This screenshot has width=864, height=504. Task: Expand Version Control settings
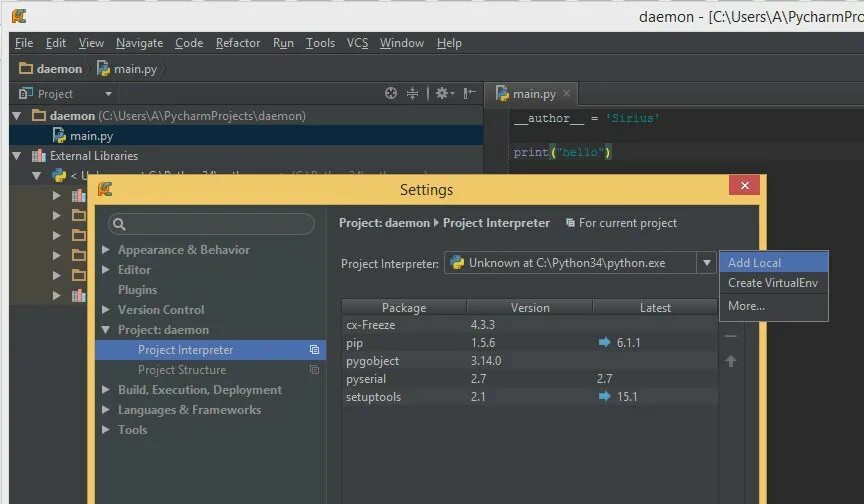tap(106, 310)
